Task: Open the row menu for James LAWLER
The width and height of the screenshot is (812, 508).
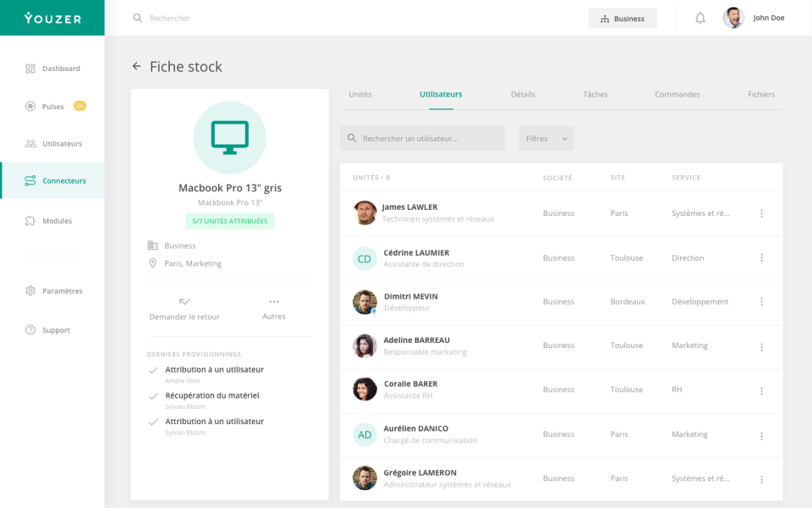Action: pos(761,213)
